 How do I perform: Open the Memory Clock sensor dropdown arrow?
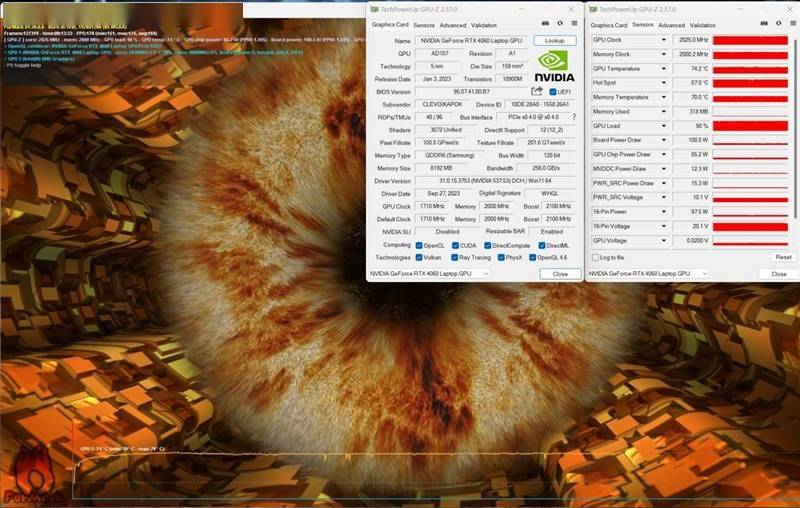tap(664, 54)
